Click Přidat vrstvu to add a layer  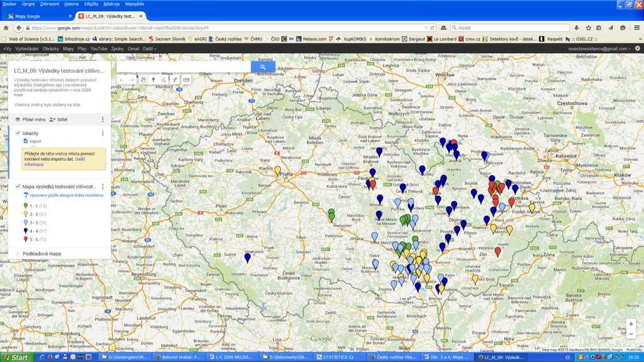pyautogui.click(x=30, y=119)
